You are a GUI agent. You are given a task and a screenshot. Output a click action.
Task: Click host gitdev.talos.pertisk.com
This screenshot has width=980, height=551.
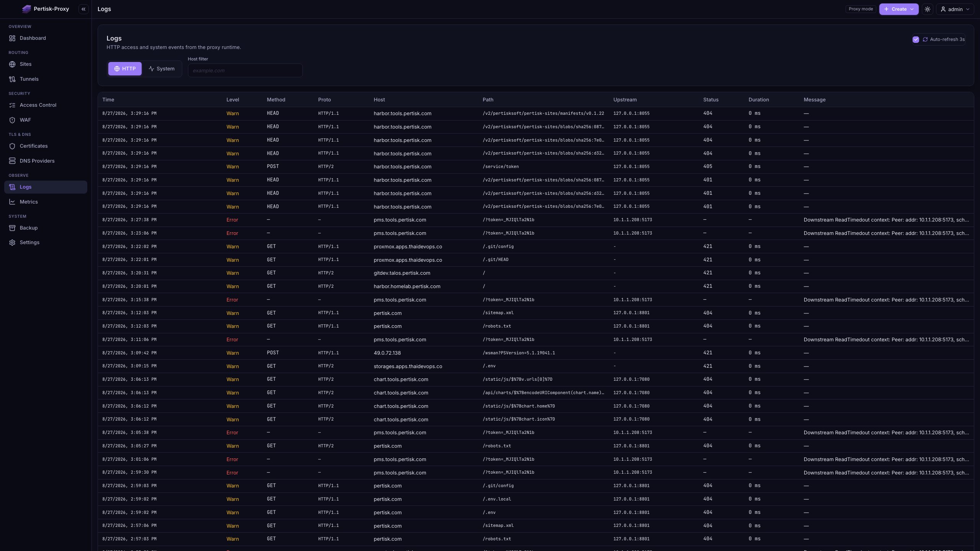[402, 273]
